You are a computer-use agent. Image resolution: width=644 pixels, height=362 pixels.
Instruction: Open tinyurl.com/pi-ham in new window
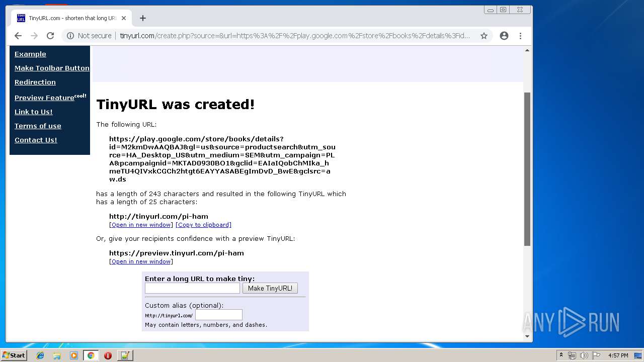coord(141,225)
